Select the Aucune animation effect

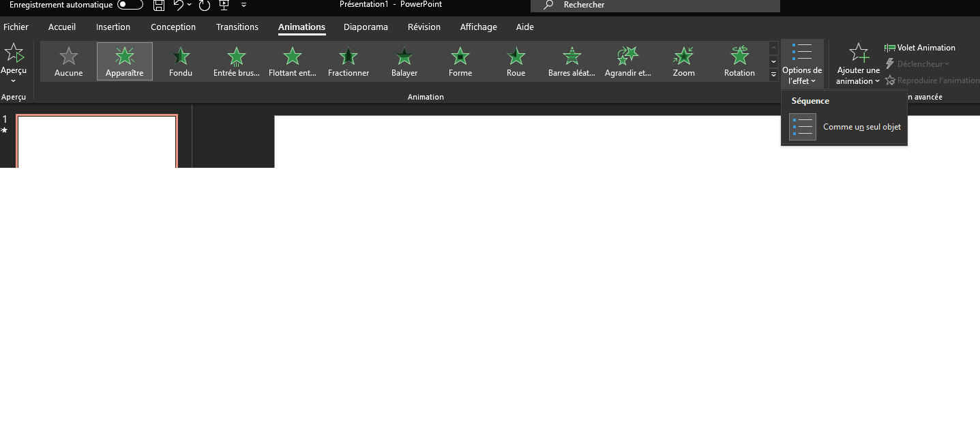pos(68,61)
